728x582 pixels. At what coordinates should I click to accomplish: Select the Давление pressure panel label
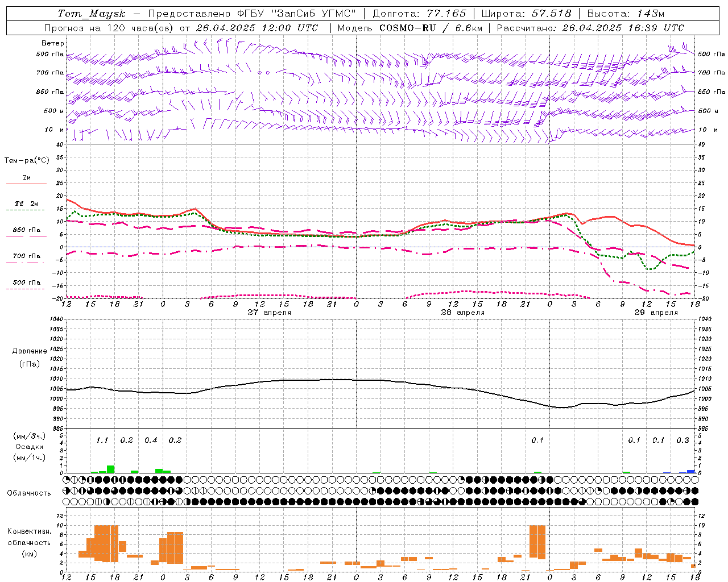coord(30,351)
